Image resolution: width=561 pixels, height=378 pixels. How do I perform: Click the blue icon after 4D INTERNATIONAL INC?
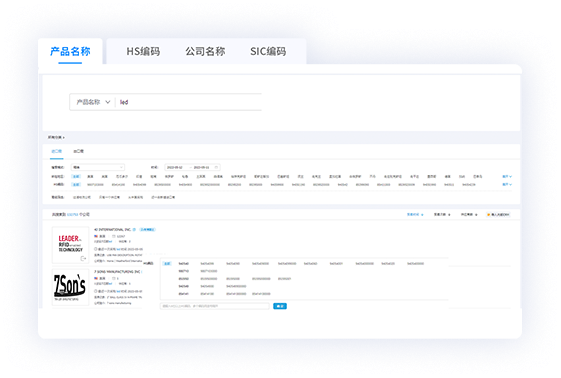pyautogui.click(x=134, y=230)
